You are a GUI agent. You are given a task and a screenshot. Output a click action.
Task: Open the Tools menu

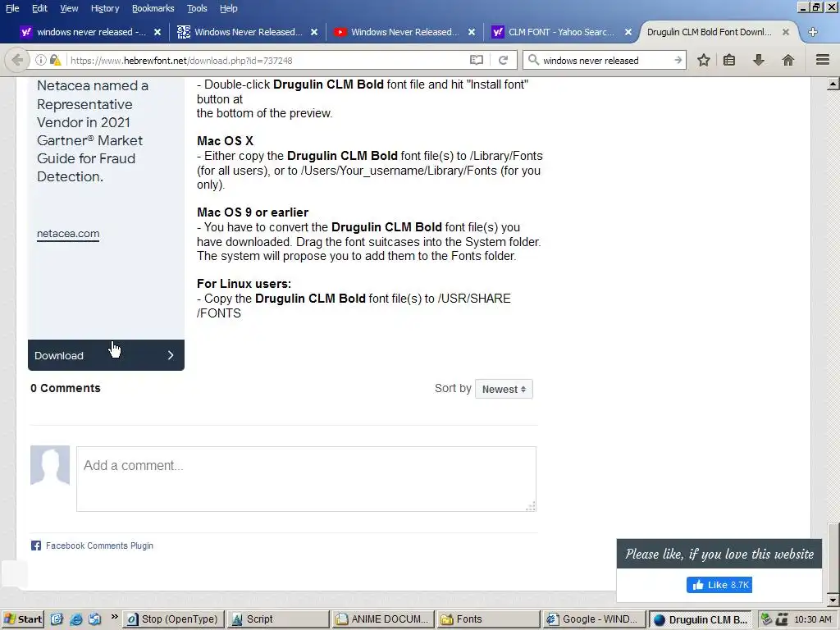click(x=197, y=8)
